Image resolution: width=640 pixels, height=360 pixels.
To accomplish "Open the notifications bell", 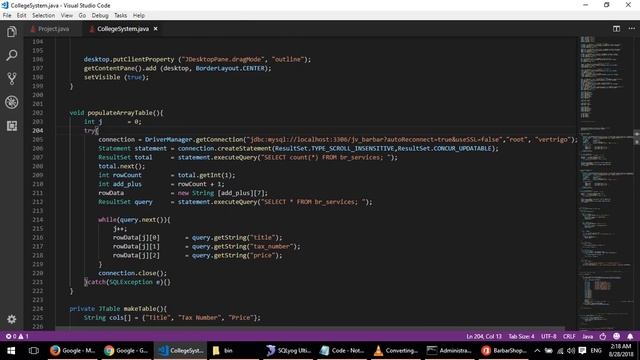I will (x=630, y=336).
